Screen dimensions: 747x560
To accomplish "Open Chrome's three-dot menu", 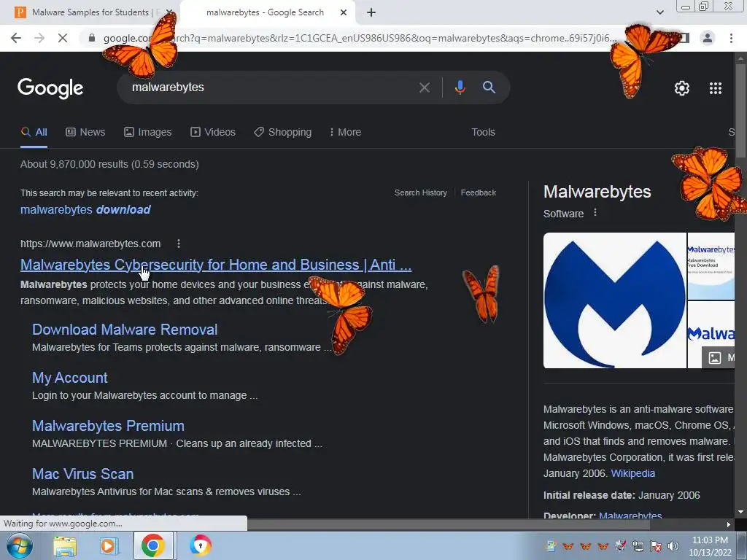I will click(x=731, y=38).
